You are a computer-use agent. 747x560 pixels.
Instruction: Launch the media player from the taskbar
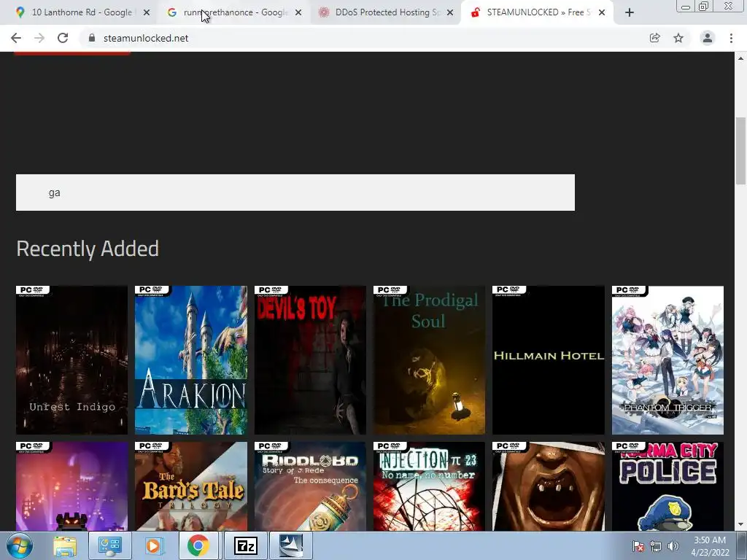[x=153, y=545]
